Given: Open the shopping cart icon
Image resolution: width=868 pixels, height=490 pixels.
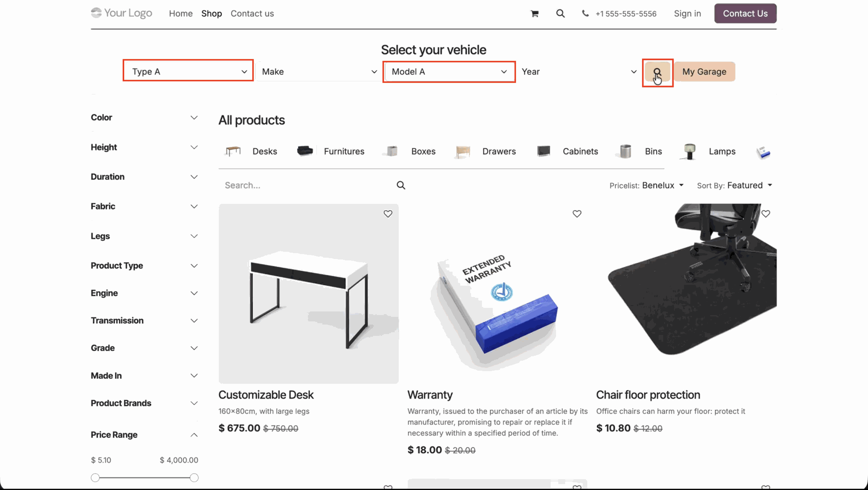Looking at the screenshot, I should pyautogui.click(x=534, y=14).
